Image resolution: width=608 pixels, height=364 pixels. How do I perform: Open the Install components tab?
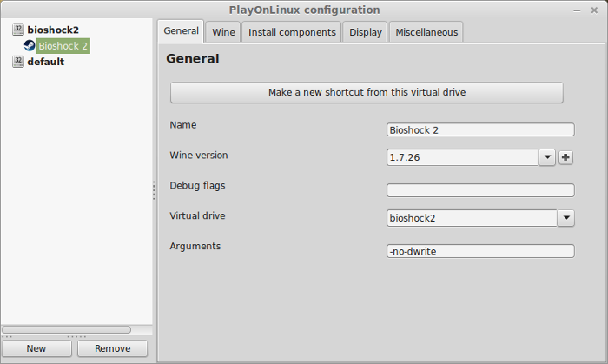[x=292, y=32]
